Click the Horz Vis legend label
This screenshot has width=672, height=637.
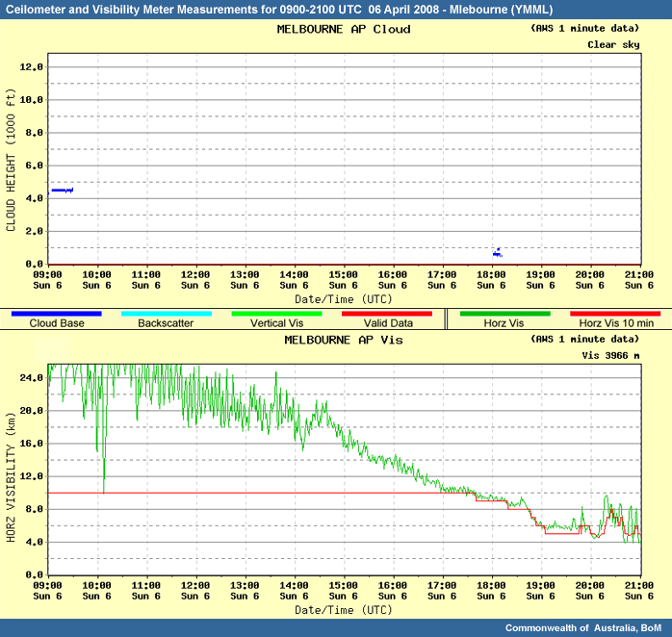click(504, 323)
